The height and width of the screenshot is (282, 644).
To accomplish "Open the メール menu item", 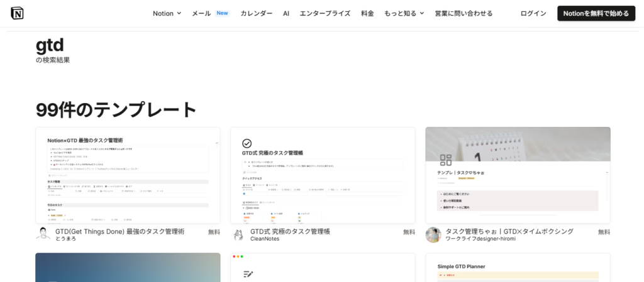I will [201, 13].
